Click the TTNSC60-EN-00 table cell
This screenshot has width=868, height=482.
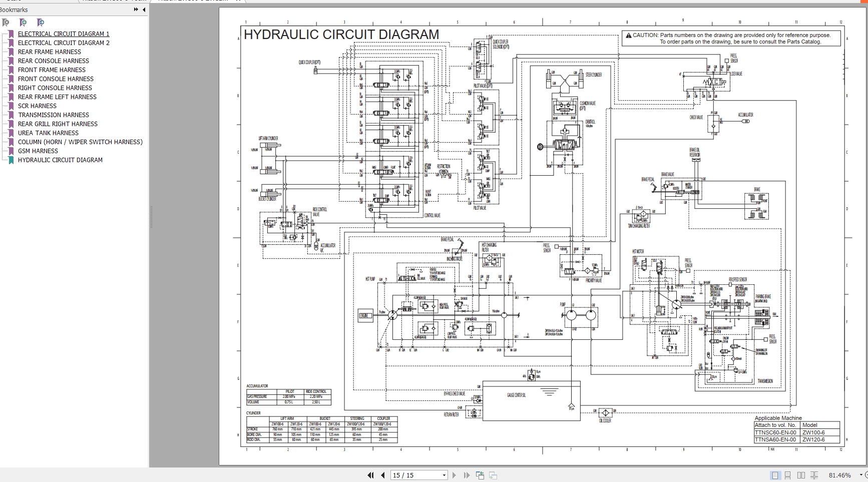[777, 432]
